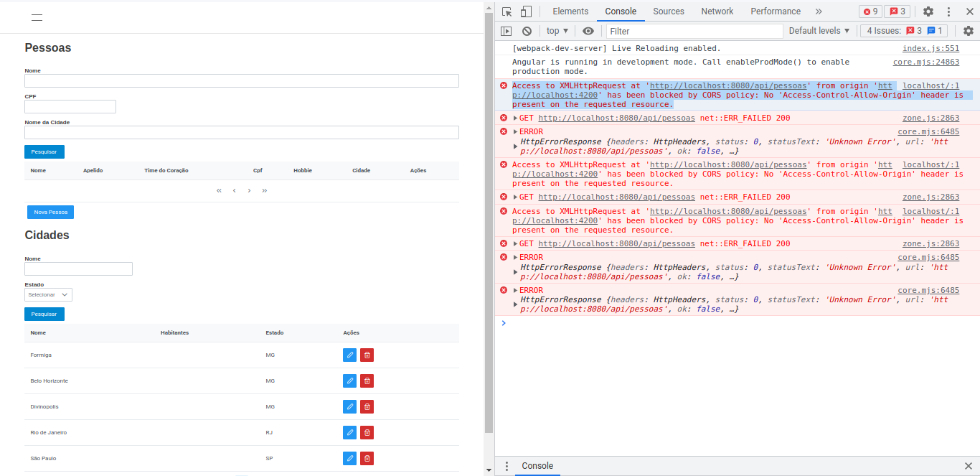Delete Rio de Janeiro city row
This screenshot has height=476, width=980.
[x=367, y=432]
